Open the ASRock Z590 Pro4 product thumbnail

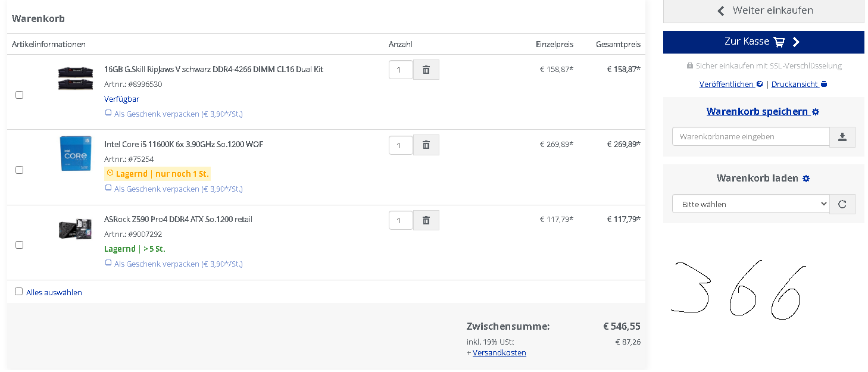click(75, 229)
